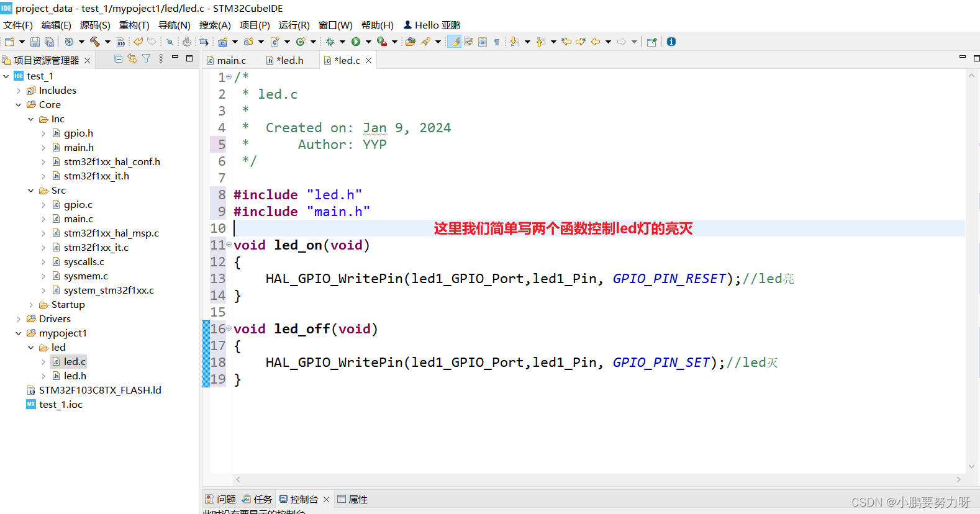
Task: Click the editor horizontal scrollbar
Action: click(598, 479)
